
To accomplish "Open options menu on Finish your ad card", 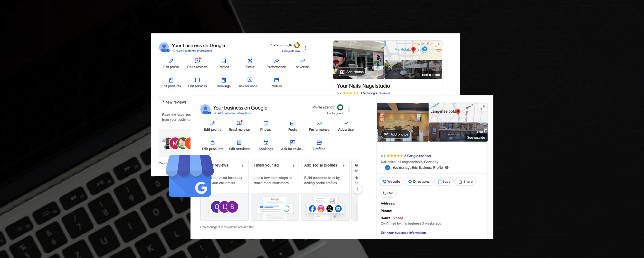I will tap(293, 165).
